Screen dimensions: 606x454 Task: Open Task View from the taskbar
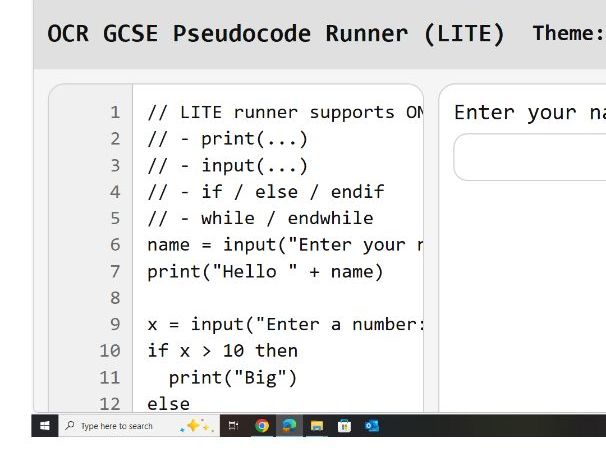pos(233,426)
